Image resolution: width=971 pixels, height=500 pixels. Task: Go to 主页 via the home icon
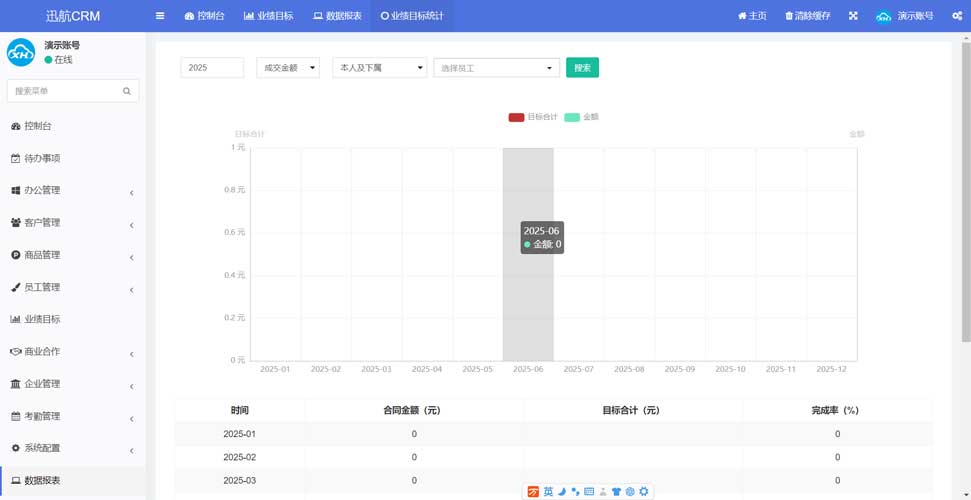click(x=742, y=16)
